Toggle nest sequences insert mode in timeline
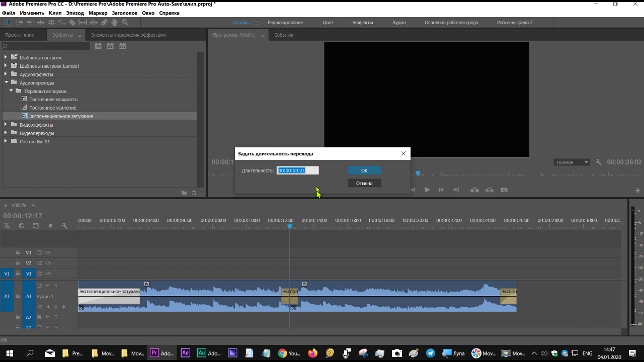 pyautogui.click(x=7, y=226)
